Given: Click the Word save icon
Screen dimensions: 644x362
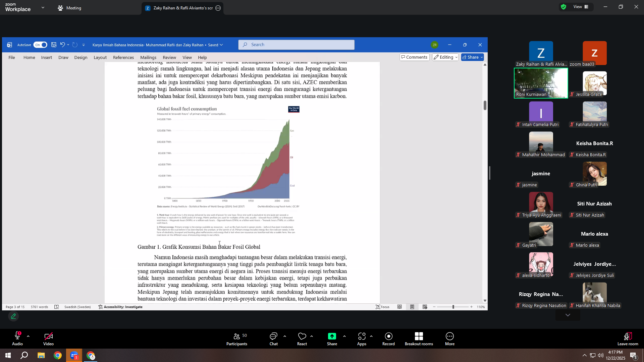Looking at the screenshot, I should 54,45.
